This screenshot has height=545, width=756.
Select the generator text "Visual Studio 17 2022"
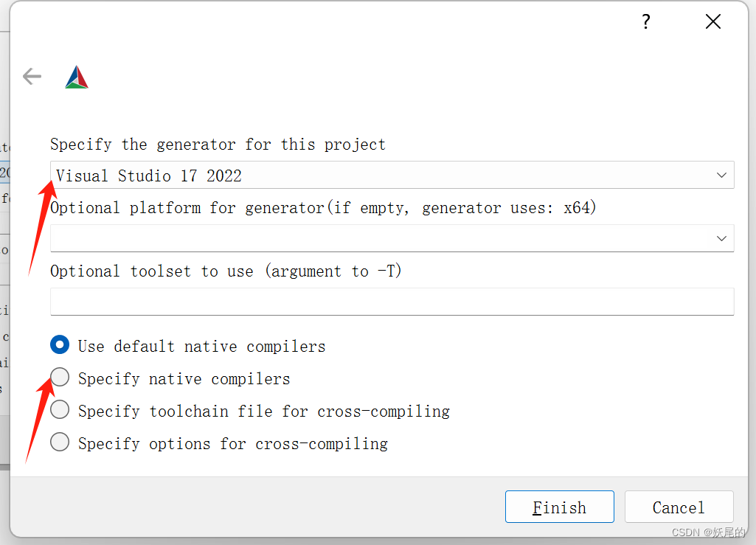click(x=148, y=176)
